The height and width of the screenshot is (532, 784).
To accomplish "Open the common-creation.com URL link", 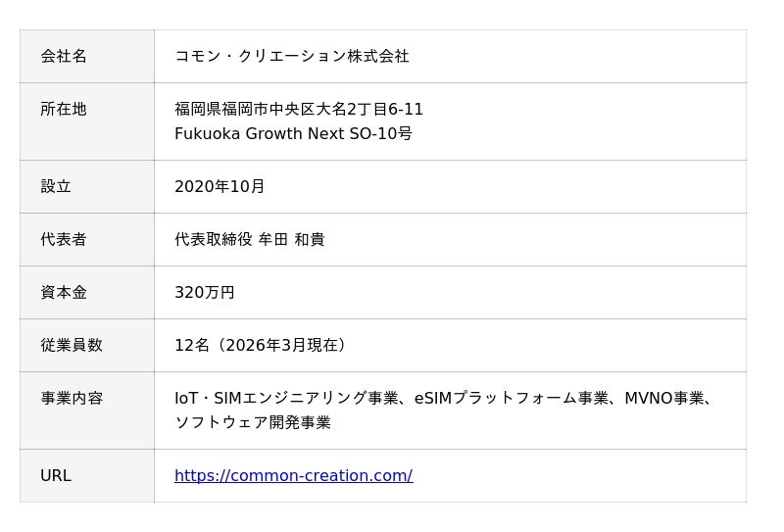I will 293,476.
